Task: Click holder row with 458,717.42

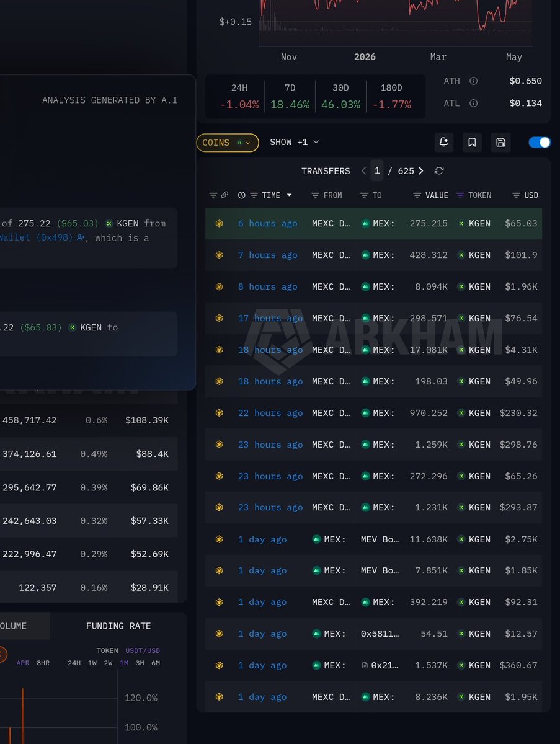Action: [89, 421]
